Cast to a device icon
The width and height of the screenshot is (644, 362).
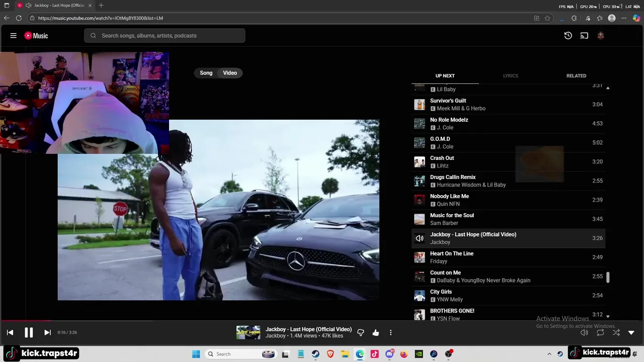584,36
